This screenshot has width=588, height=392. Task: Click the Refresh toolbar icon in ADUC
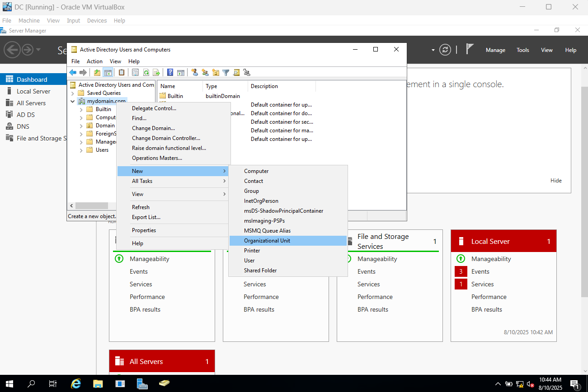146,72
